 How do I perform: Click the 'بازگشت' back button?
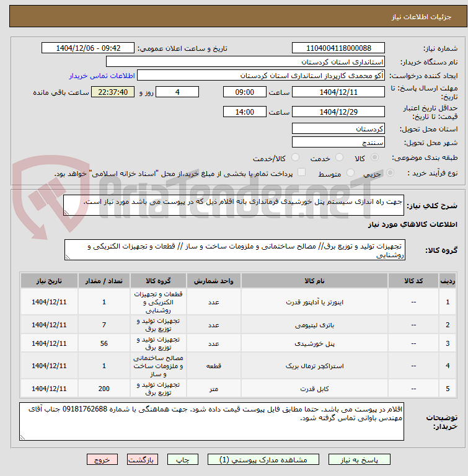[x=143, y=460]
